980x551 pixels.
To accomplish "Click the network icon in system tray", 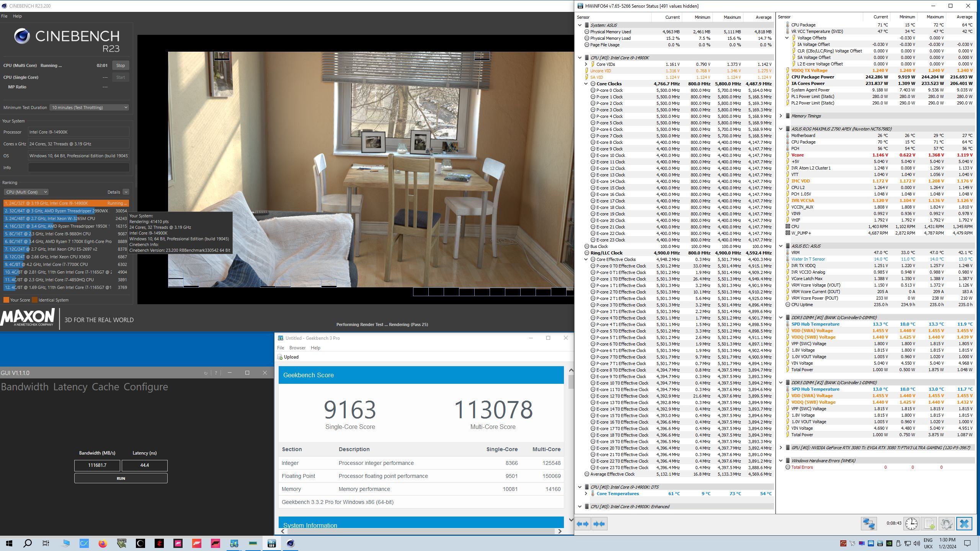I will [x=908, y=543].
